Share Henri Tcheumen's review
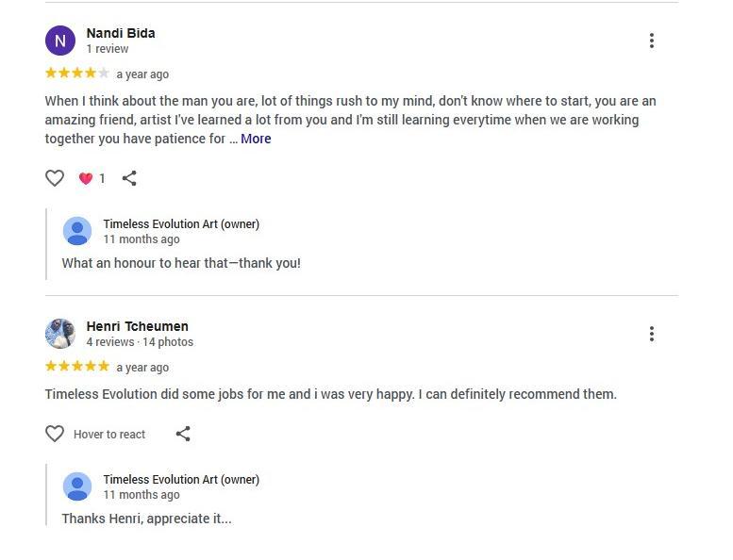Screen dimensions: 733x560 click(183, 434)
